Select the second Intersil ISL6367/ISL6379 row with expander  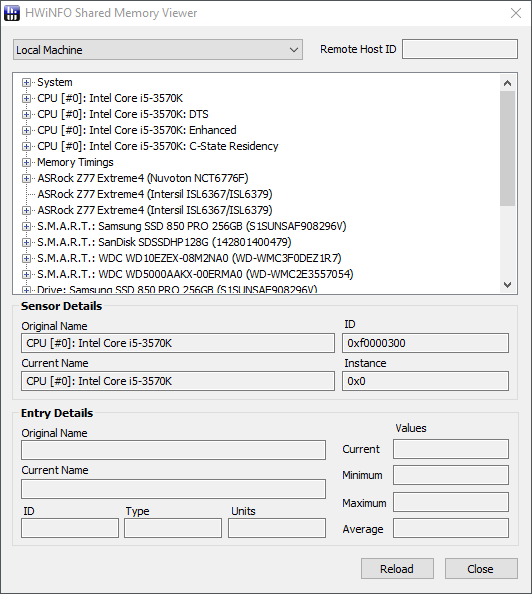pyautogui.click(x=155, y=210)
